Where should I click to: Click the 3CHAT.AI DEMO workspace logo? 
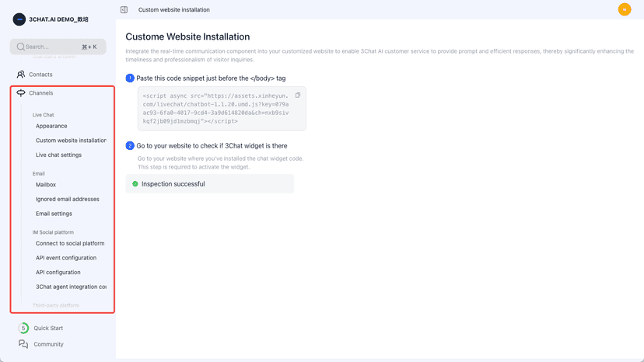click(19, 19)
